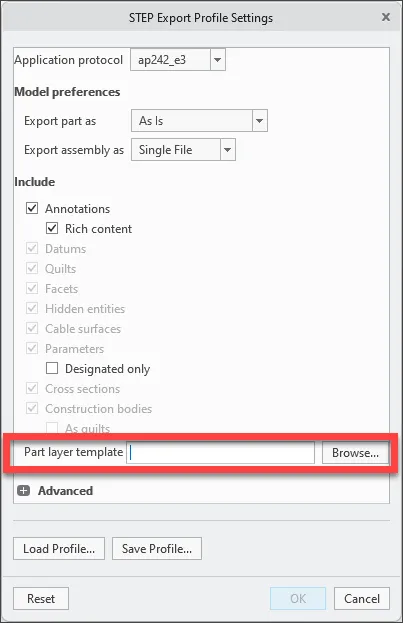Enable the Designated only checkbox
This screenshot has width=403, height=623.
click(52, 368)
